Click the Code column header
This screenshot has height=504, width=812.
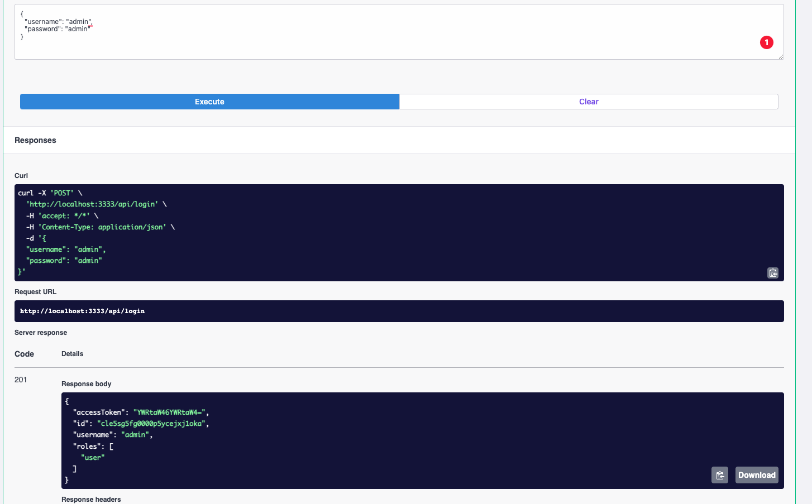(24, 354)
